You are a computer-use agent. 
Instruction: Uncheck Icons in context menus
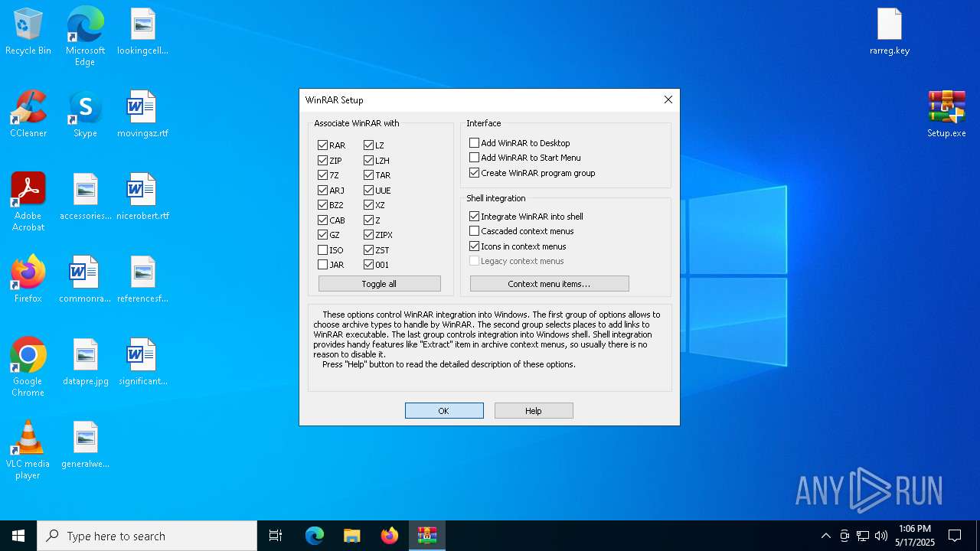point(474,246)
